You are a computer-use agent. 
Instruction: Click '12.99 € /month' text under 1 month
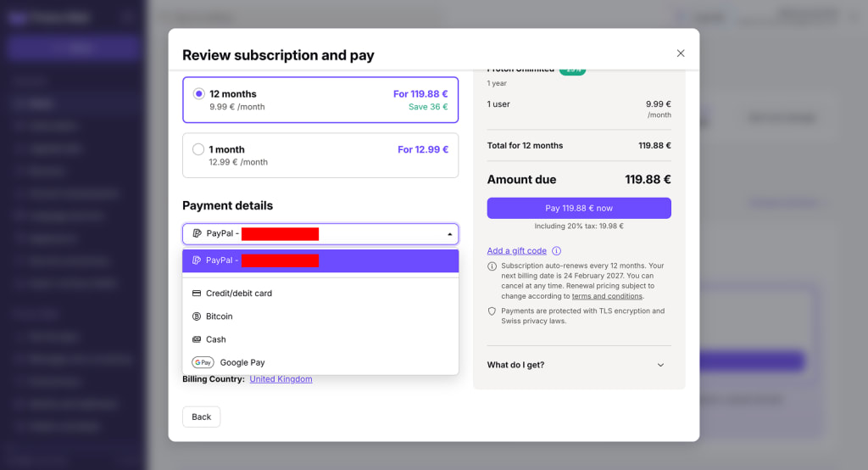pyautogui.click(x=238, y=162)
